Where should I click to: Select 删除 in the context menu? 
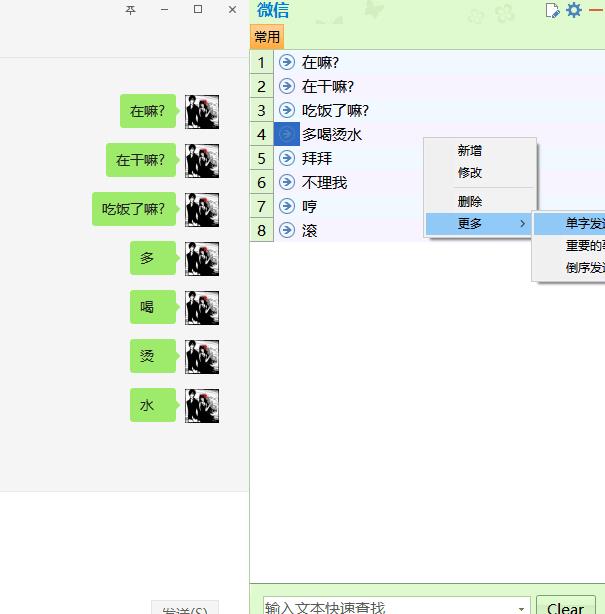pos(470,202)
